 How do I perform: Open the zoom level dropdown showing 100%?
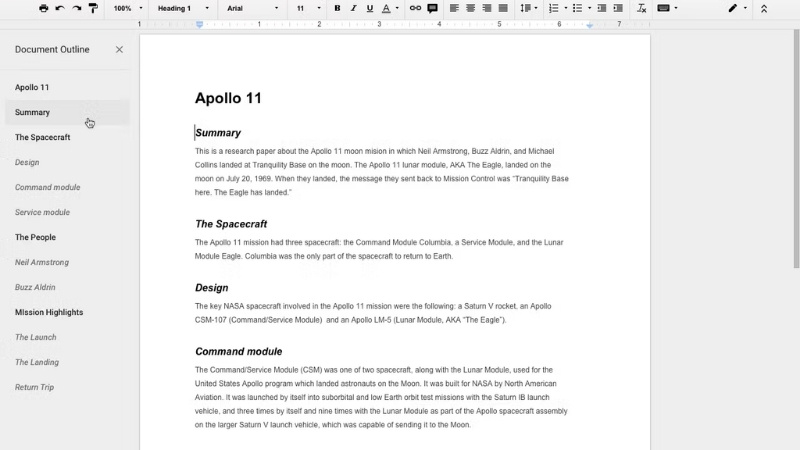click(x=127, y=8)
